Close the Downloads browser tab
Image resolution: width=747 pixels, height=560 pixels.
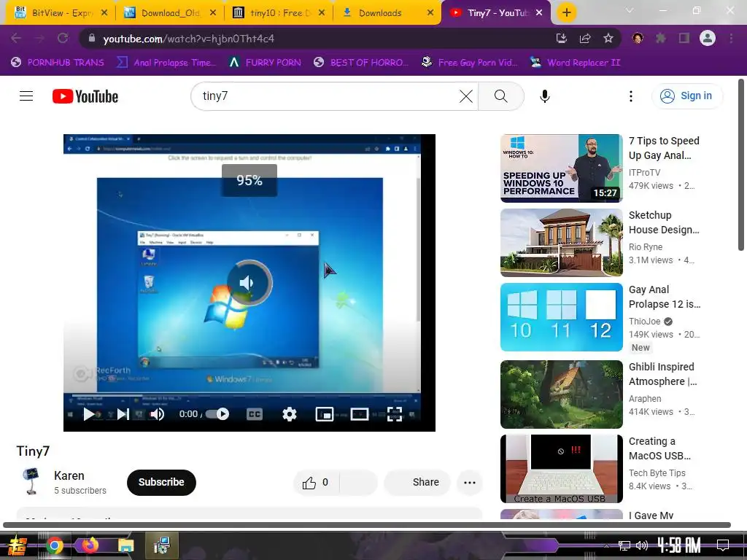(430, 13)
